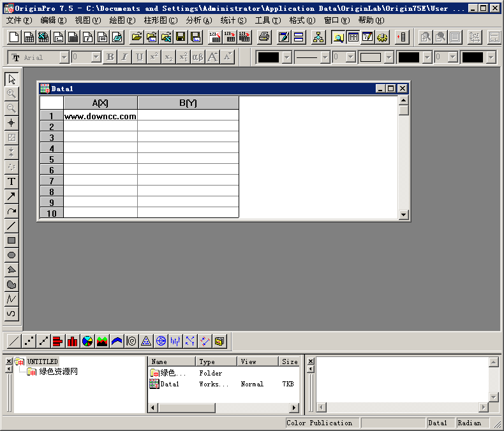Select the Text tool in left toolbar
The width and height of the screenshot is (504, 431).
[x=11, y=182]
